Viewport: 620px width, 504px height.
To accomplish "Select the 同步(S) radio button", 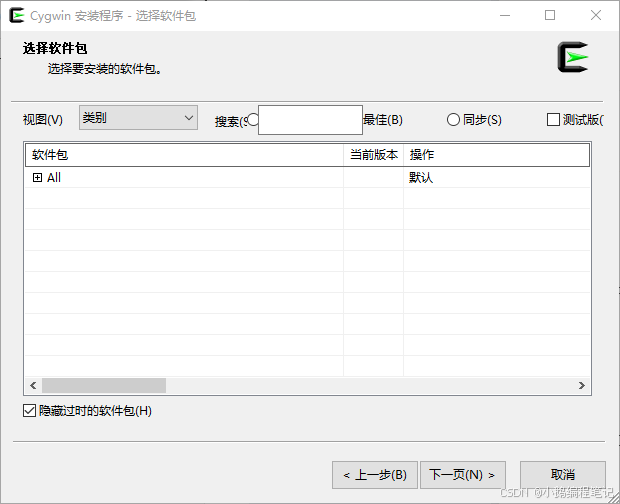I will 453,119.
